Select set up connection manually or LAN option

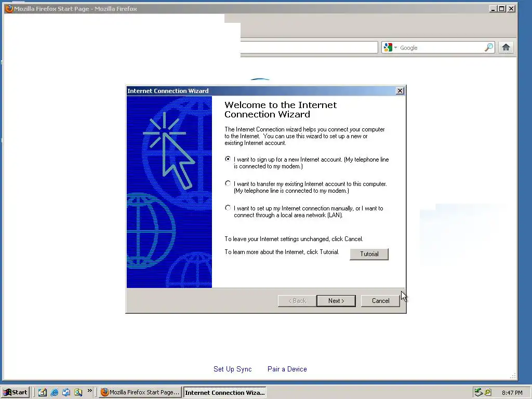tap(228, 208)
